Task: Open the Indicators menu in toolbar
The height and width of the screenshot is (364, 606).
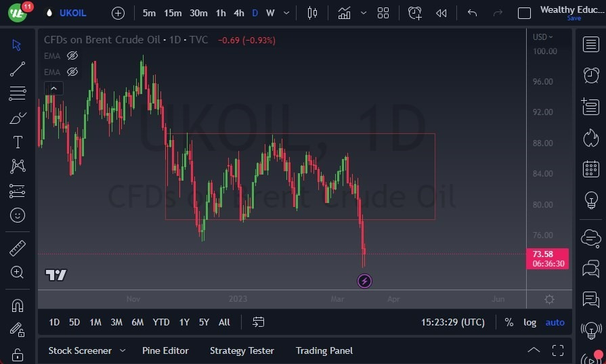Action: pos(344,13)
